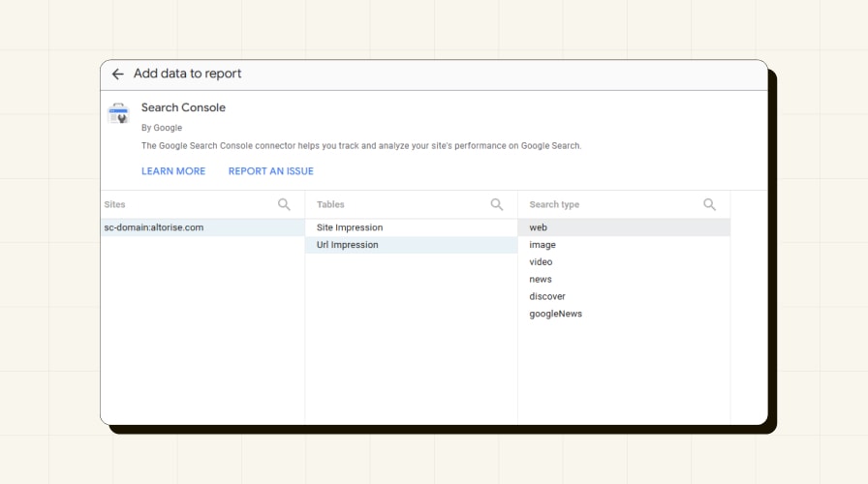Open the LEARN MORE link
The image size is (868, 484).
click(x=173, y=171)
